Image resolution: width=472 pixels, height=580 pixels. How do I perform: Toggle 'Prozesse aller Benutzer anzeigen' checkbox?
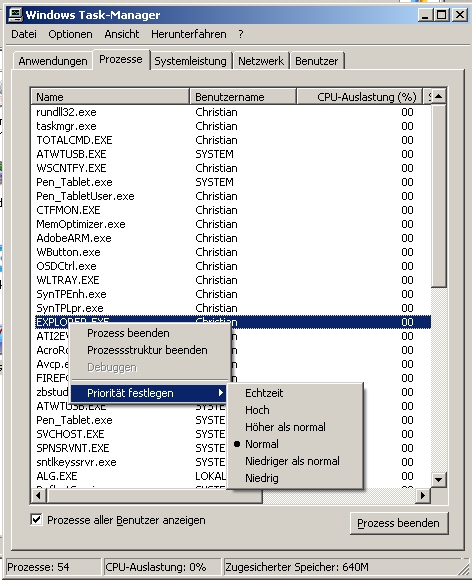tap(36, 520)
